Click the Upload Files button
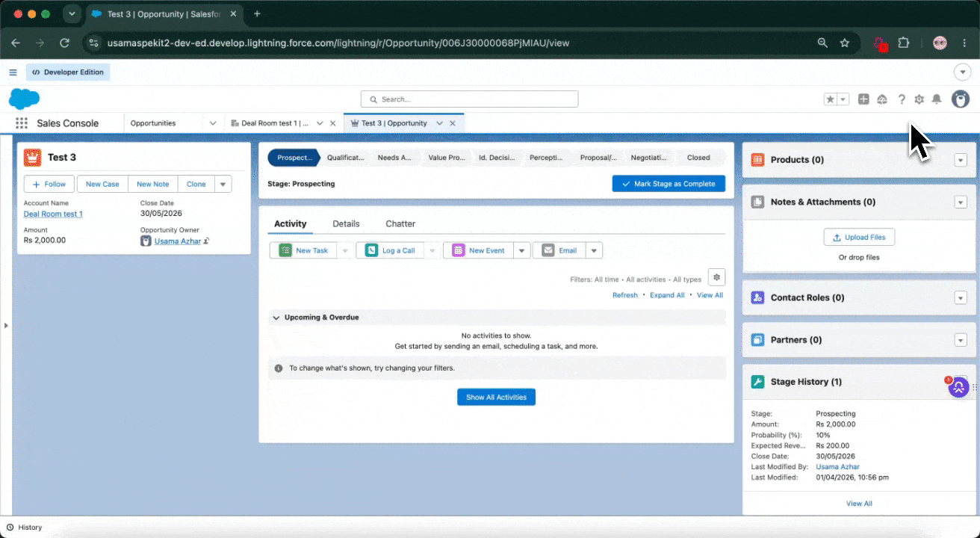980x538 pixels. coord(859,237)
